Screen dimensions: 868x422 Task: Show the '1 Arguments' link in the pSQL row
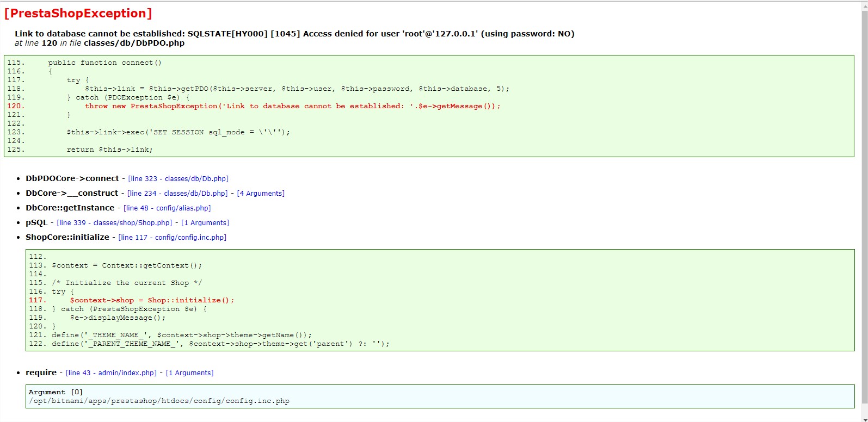[x=205, y=222]
